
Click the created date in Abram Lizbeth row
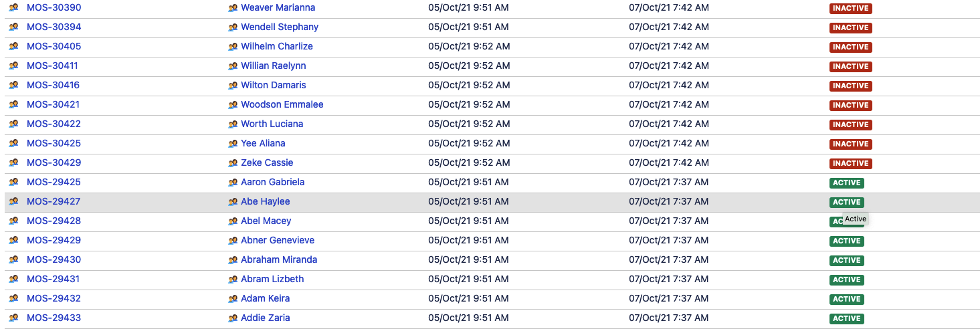click(x=468, y=280)
